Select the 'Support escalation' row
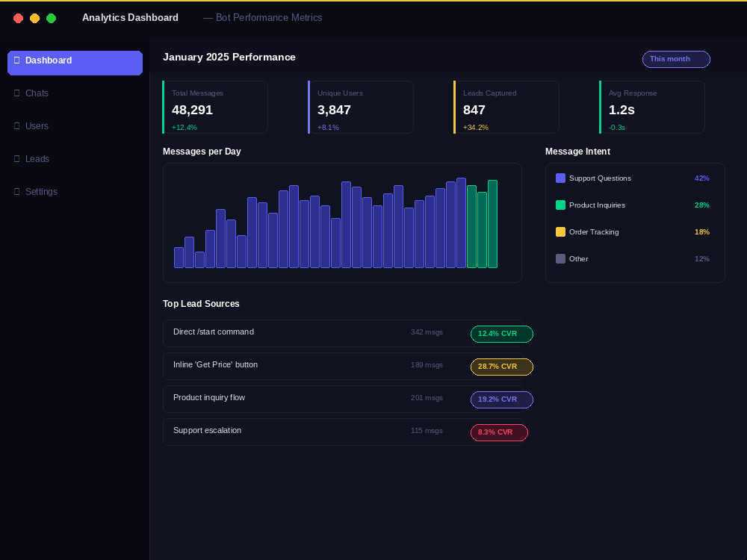The width and height of the screenshot is (747, 560). point(343,432)
